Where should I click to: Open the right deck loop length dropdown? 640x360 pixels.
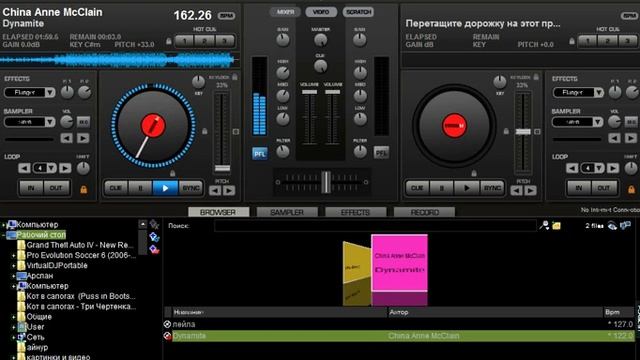tap(599, 168)
